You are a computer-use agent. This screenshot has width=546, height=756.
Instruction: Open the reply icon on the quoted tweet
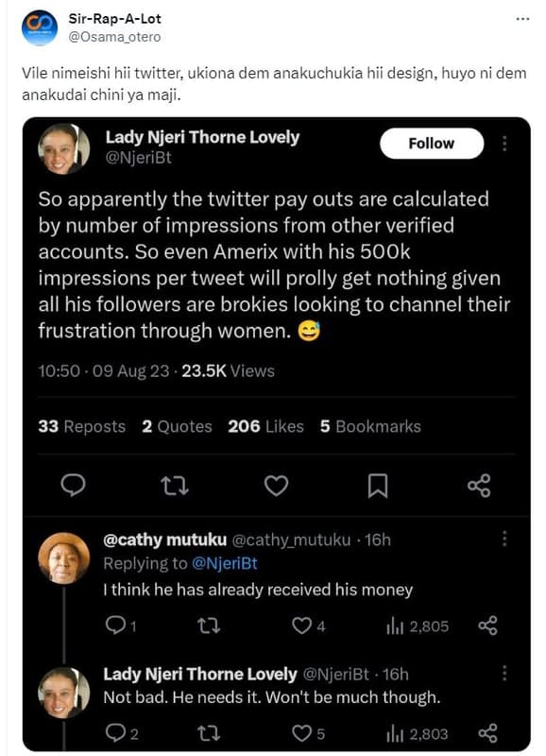pyautogui.click(x=72, y=484)
